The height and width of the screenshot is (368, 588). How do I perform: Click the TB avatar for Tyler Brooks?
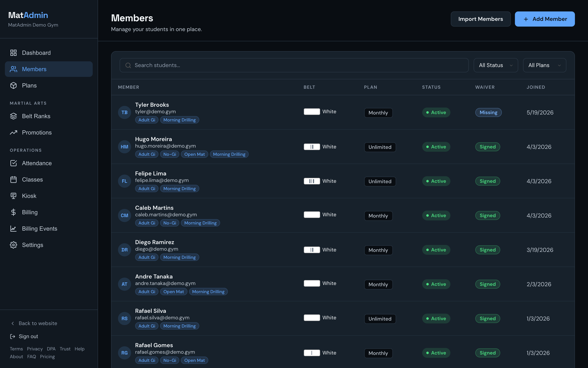124,112
